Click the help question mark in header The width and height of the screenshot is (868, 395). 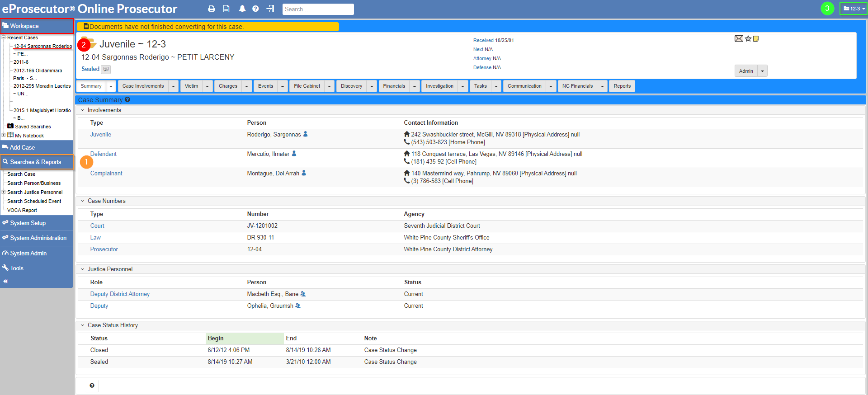pos(255,9)
